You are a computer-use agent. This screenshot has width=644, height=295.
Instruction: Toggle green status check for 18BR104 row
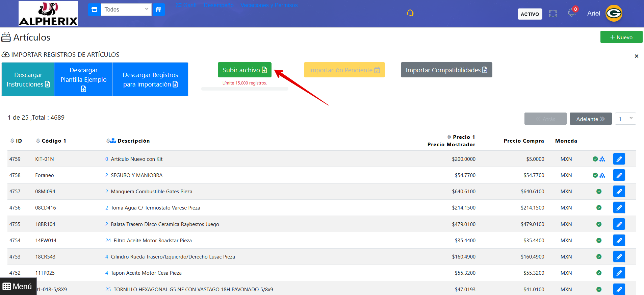pos(599,224)
